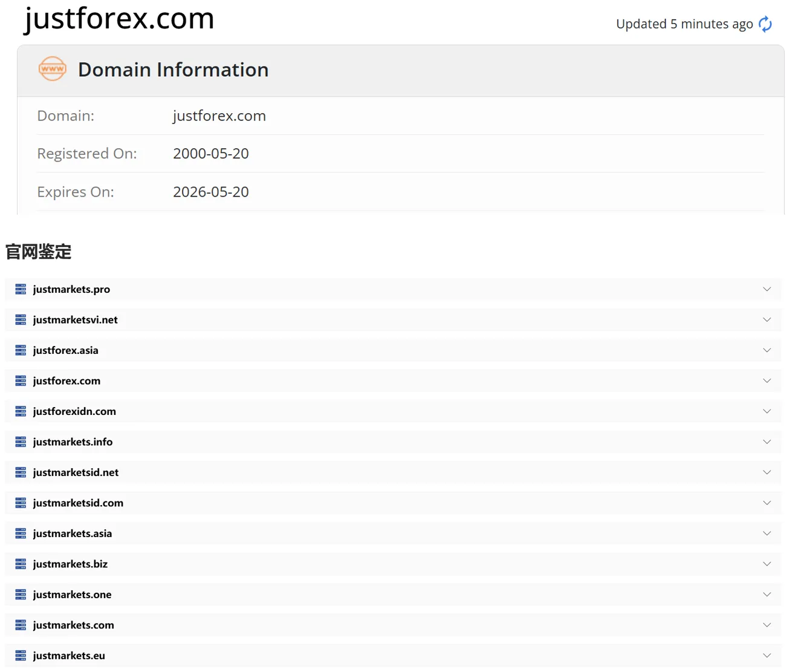Expand the justforex.com list row chevron

(767, 380)
